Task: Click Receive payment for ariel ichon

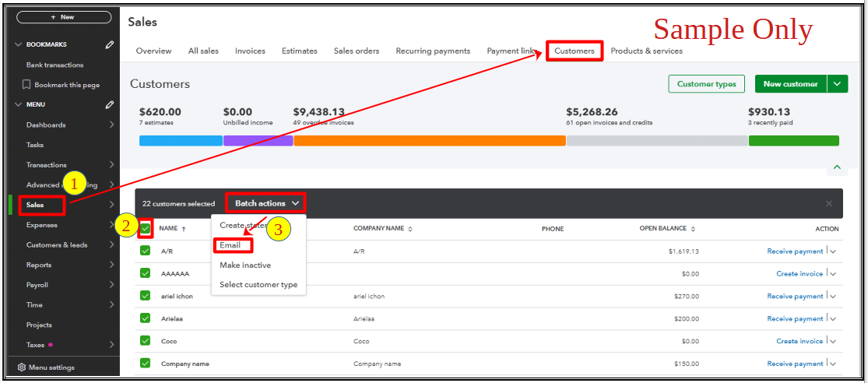Action: tap(795, 296)
